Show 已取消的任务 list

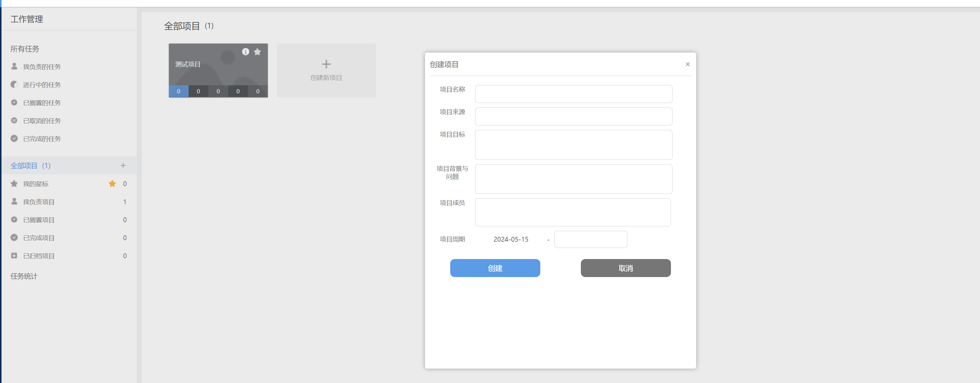[x=42, y=121]
